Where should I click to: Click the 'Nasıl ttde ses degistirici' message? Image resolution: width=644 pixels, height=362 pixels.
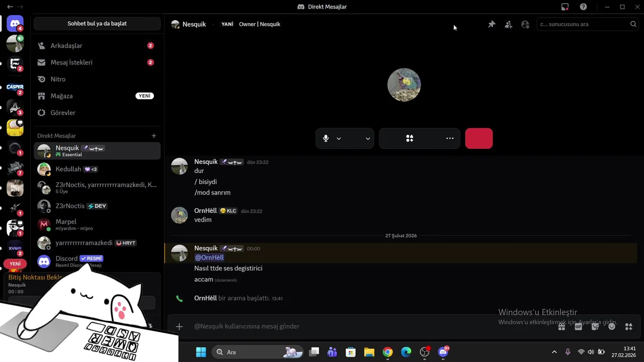[228, 268]
